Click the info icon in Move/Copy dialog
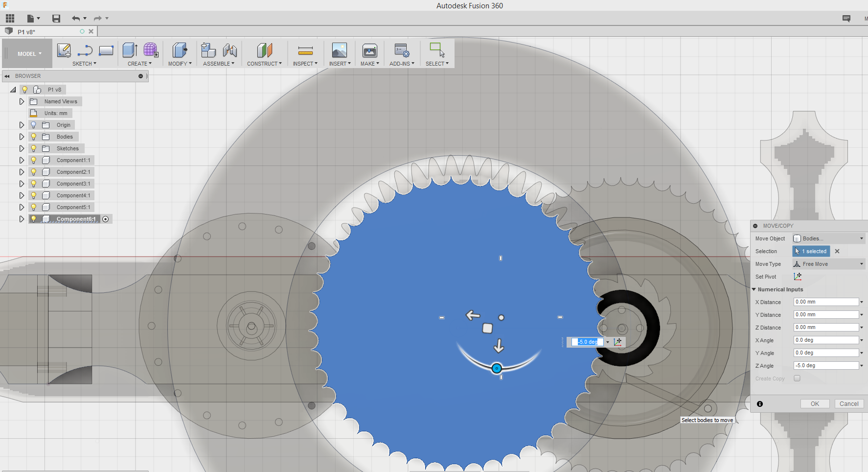Image resolution: width=868 pixels, height=472 pixels. pyautogui.click(x=760, y=404)
